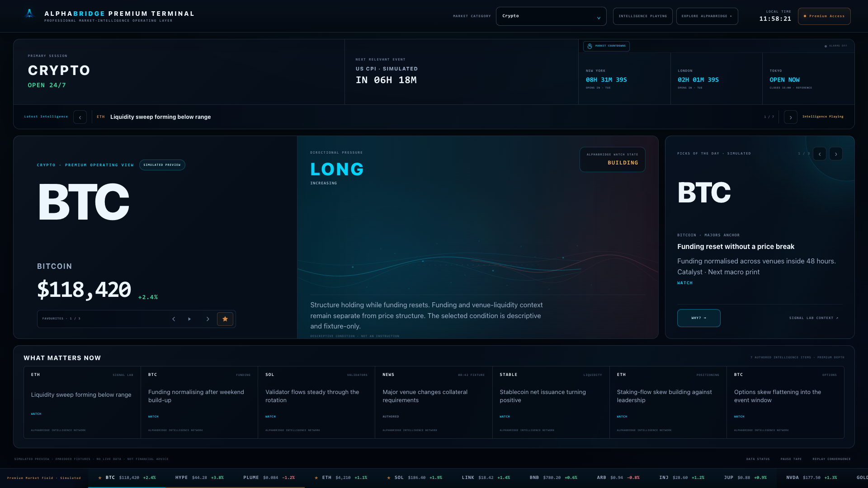868x488 pixels.
Task: Select NVDA $177.50 in the ticker
Action: tap(811, 478)
